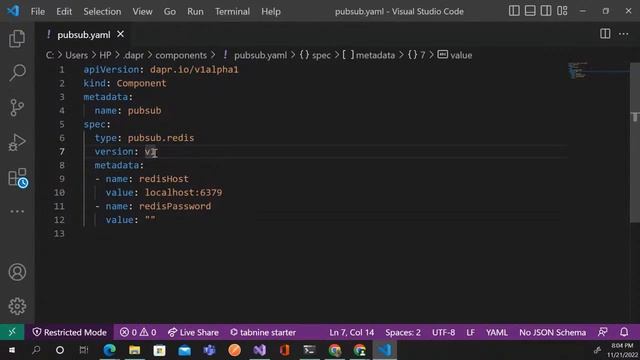The height and width of the screenshot is (360, 640).
Task: Click No JSON Schema status item
Action: tap(552, 332)
